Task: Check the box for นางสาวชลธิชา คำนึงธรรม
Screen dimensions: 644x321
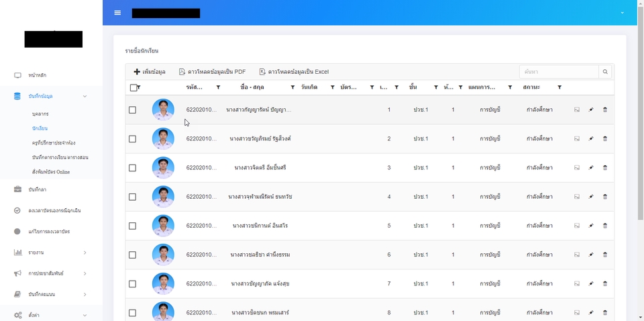Action: point(132,255)
